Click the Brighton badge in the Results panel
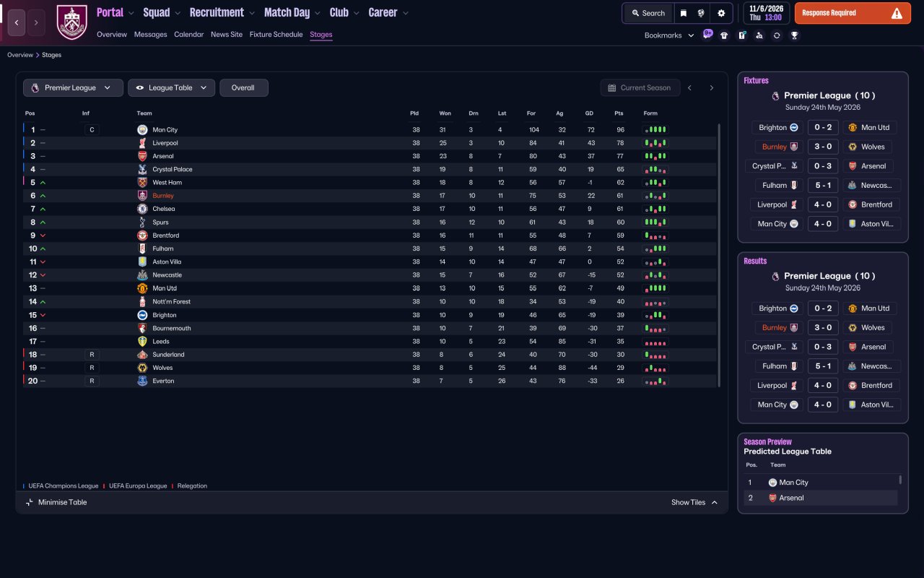924x578 pixels. pos(793,309)
